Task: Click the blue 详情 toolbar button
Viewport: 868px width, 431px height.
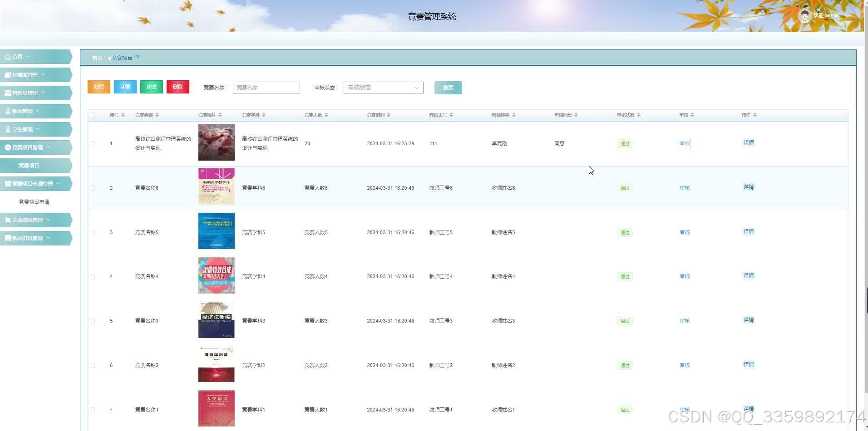Action: 125,87
